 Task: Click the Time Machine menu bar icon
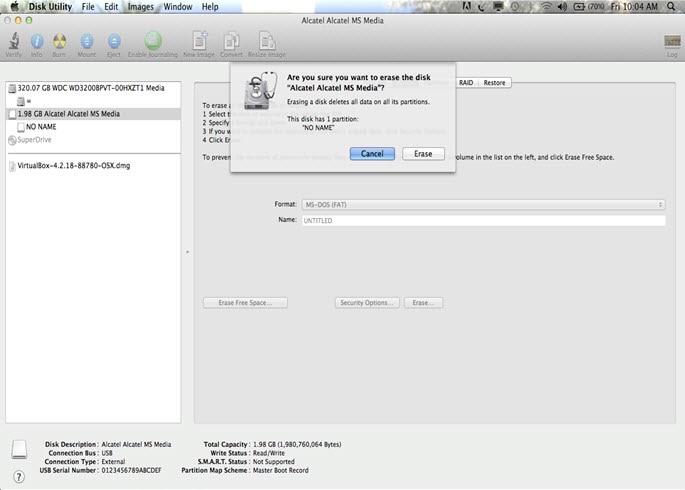(515, 6)
